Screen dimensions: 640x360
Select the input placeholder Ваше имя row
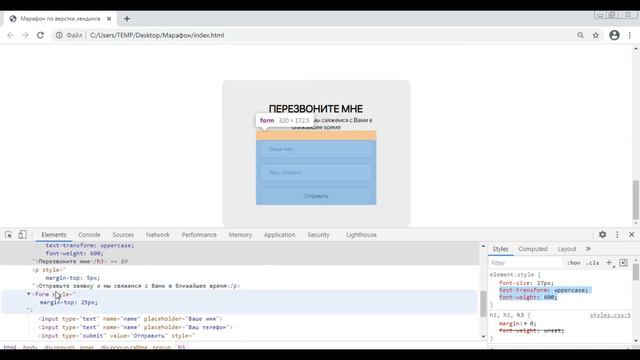[x=130, y=319]
